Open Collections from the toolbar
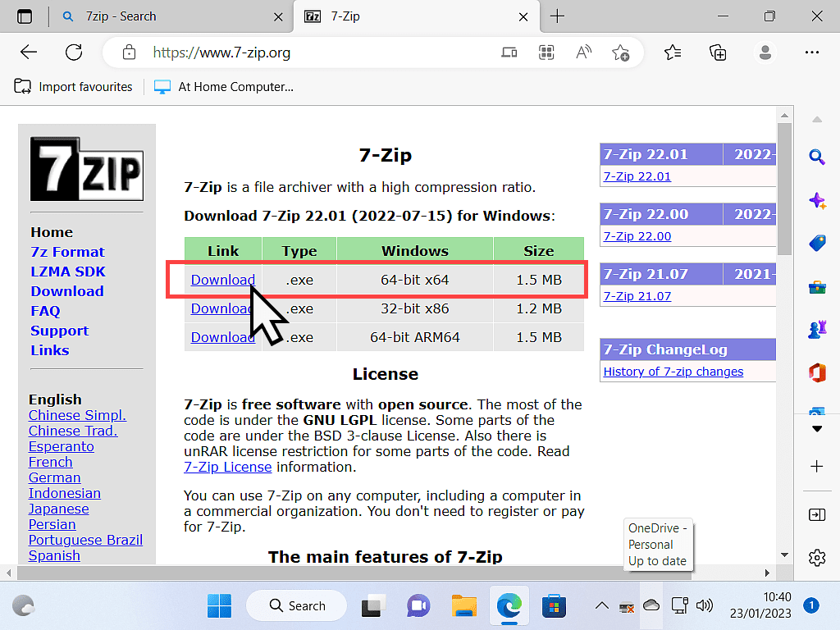The image size is (840, 630). point(718,52)
